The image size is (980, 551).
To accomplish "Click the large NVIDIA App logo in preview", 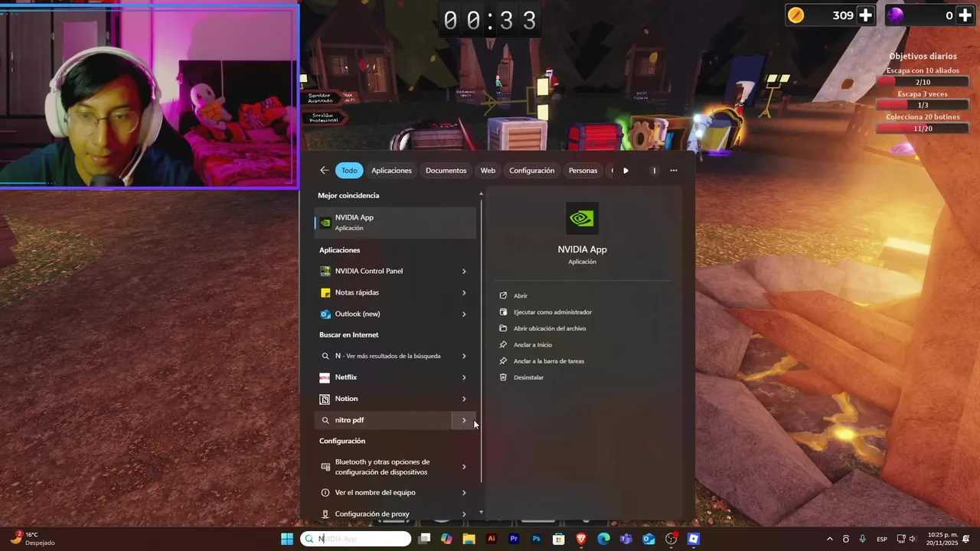I will click(x=582, y=218).
